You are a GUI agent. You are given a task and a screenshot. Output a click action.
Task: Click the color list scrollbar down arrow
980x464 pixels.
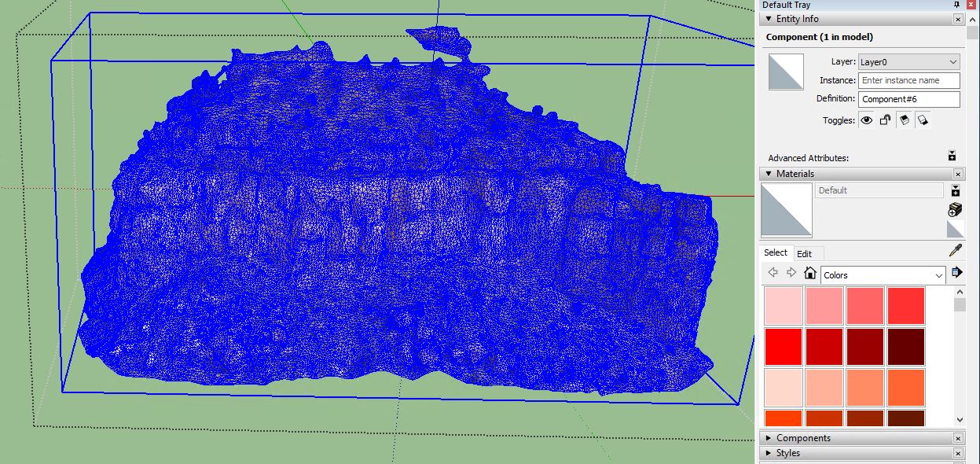[960, 420]
